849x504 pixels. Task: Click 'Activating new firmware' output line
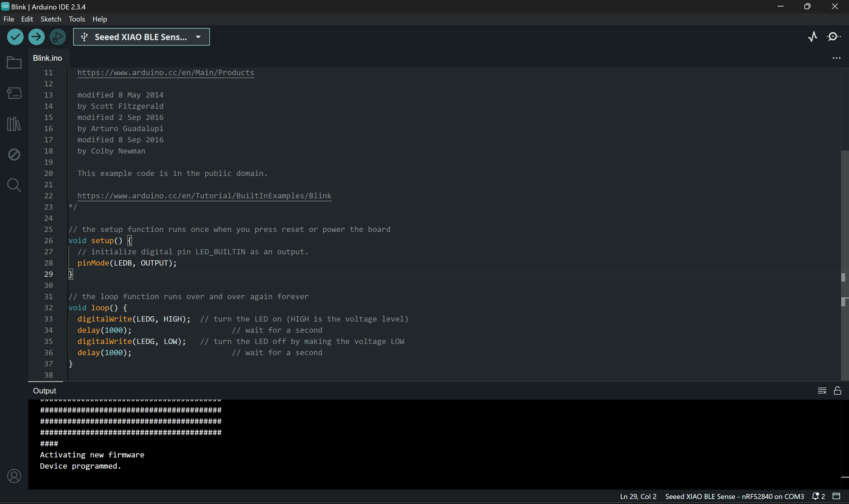[92, 455]
